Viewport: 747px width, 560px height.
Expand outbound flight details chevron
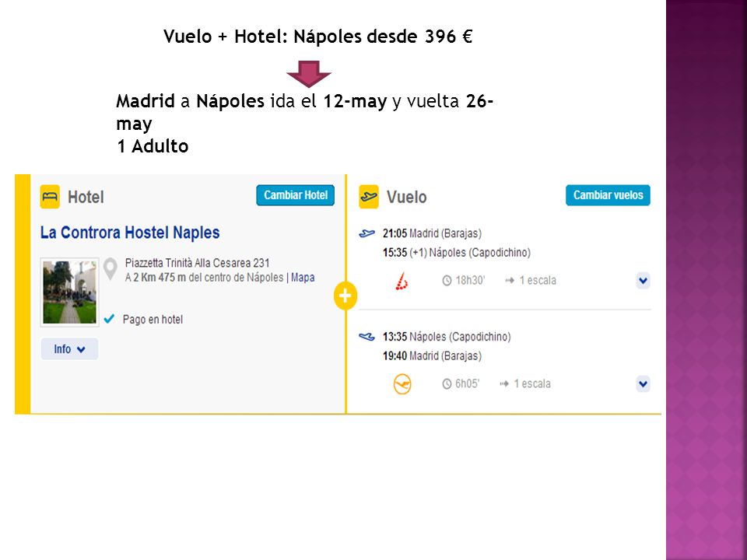click(x=644, y=281)
